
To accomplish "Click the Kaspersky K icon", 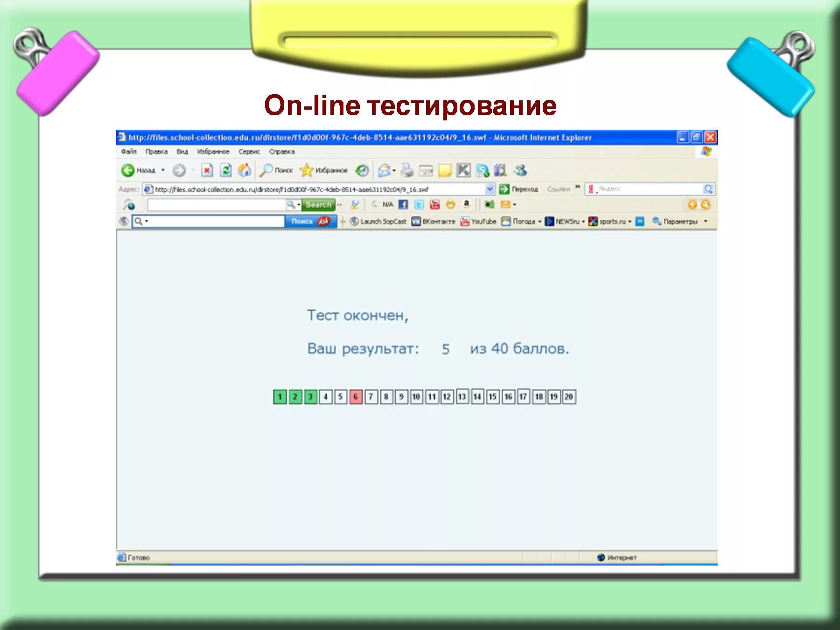I will (x=463, y=170).
